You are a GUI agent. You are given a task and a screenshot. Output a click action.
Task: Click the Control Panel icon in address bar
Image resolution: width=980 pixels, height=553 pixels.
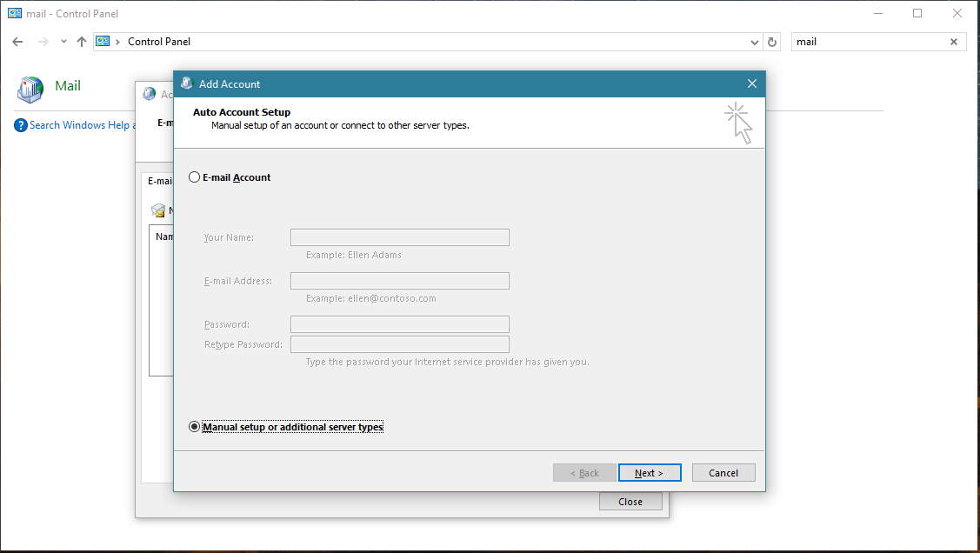click(x=103, y=42)
